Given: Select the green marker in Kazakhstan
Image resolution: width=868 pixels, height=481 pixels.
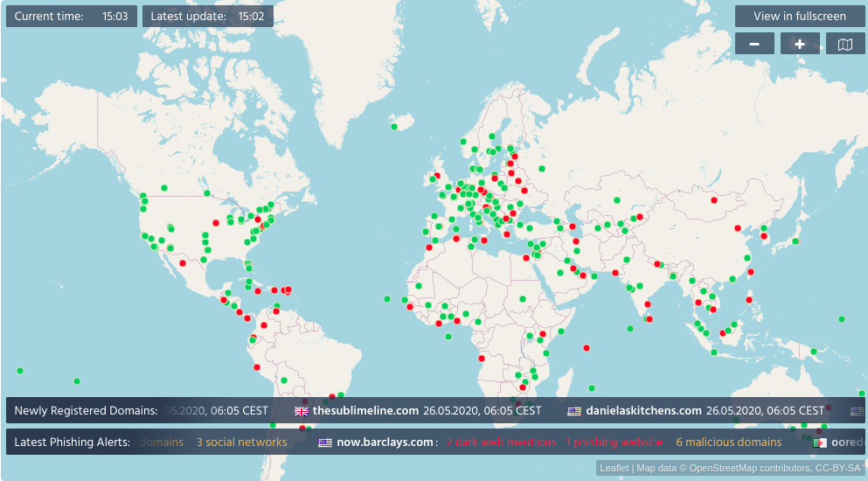Looking at the screenshot, I should 617,200.
